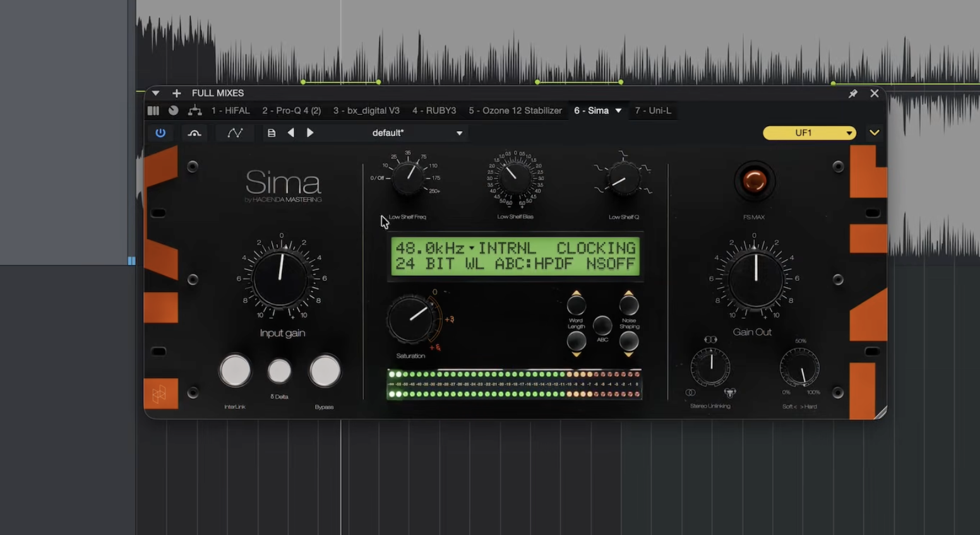Click the preset document icon
Screen dimensions: 980x535
[272, 133]
